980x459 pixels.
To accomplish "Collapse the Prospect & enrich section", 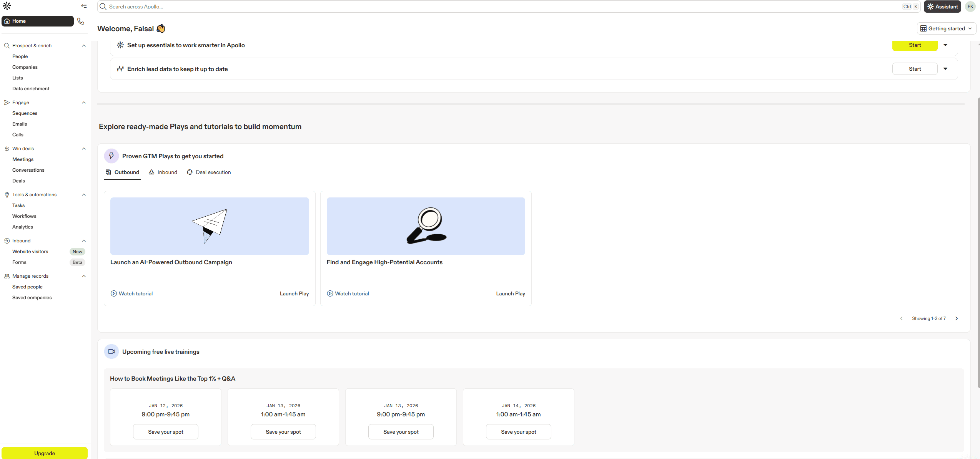I will [84, 45].
